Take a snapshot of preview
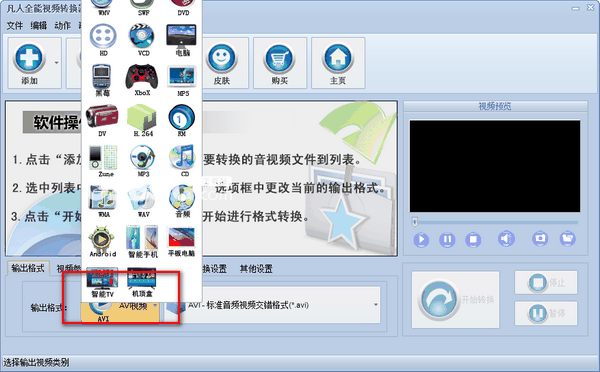This screenshot has width=600, height=372. click(x=540, y=238)
